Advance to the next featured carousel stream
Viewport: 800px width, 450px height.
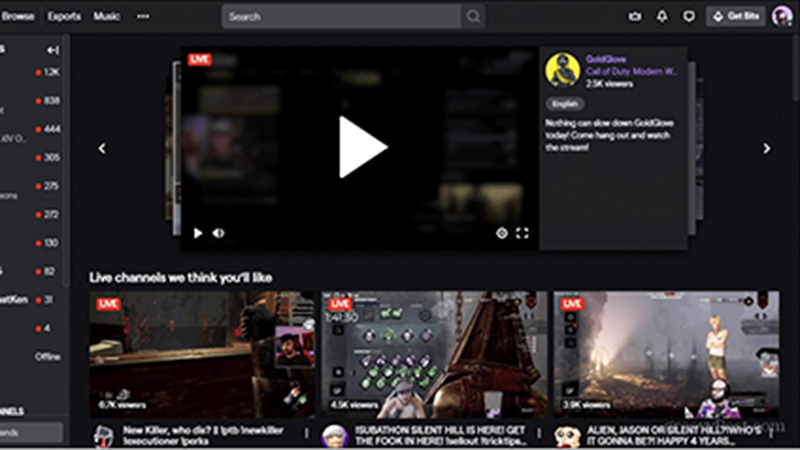click(767, 148)
